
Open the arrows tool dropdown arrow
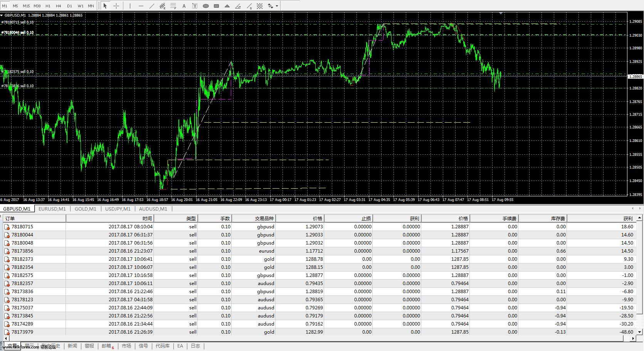pyautogui.click(x=277, y=6)
